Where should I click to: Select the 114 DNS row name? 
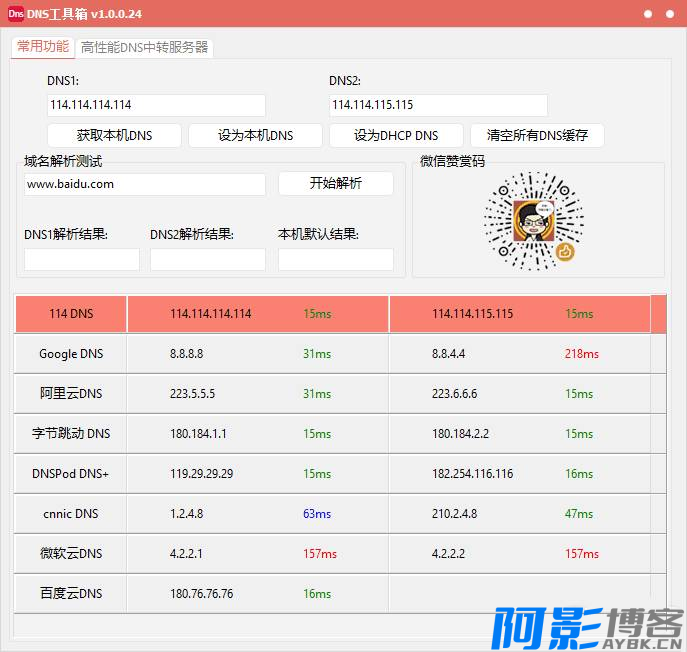point(71,314)
